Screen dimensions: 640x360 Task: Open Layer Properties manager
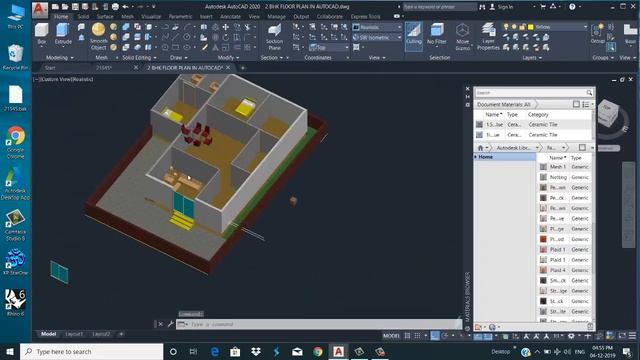pyautogui.click(x=488, y=37)
